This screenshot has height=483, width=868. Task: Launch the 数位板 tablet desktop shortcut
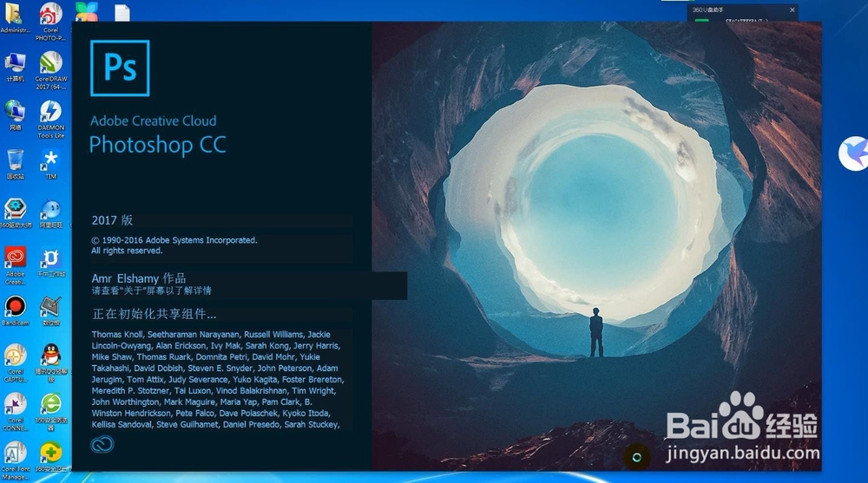point(51,311)
